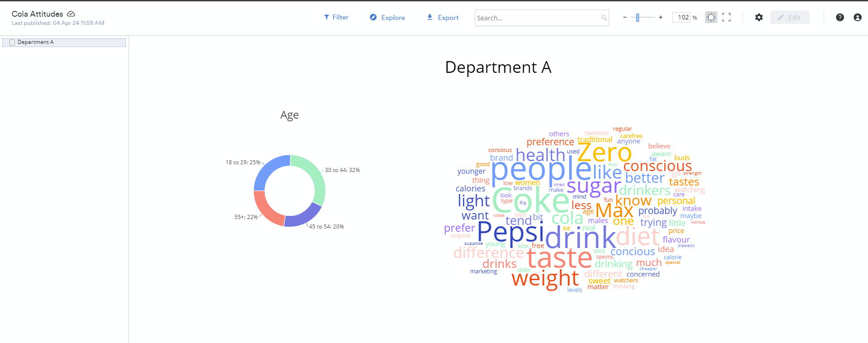Click the Department A heading
868x343 pixels.
point(498,67)
